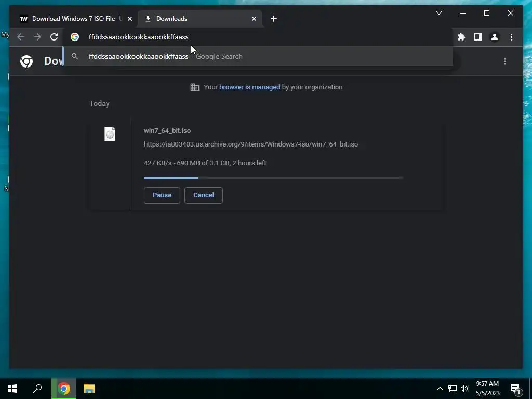
Task: Pause the win7_64_bit.iso download
Action: point(162,195)
